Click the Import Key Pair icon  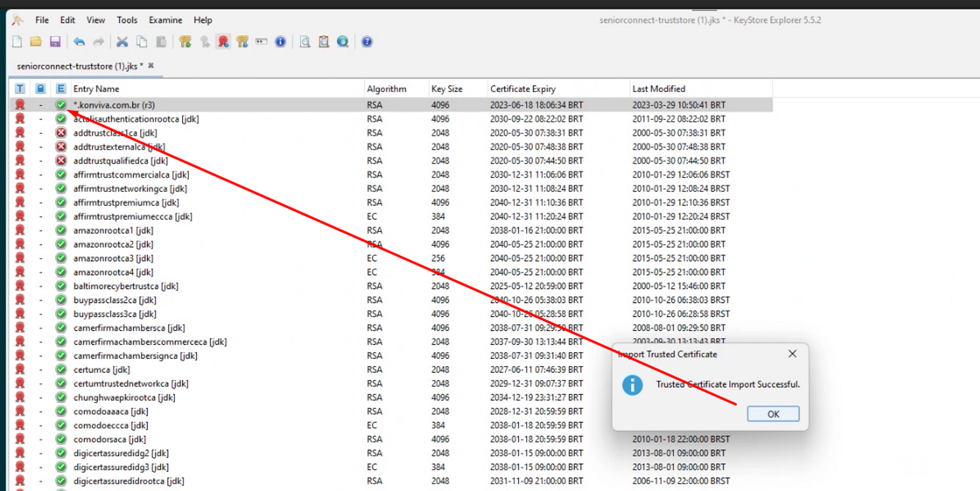point(242,42)
